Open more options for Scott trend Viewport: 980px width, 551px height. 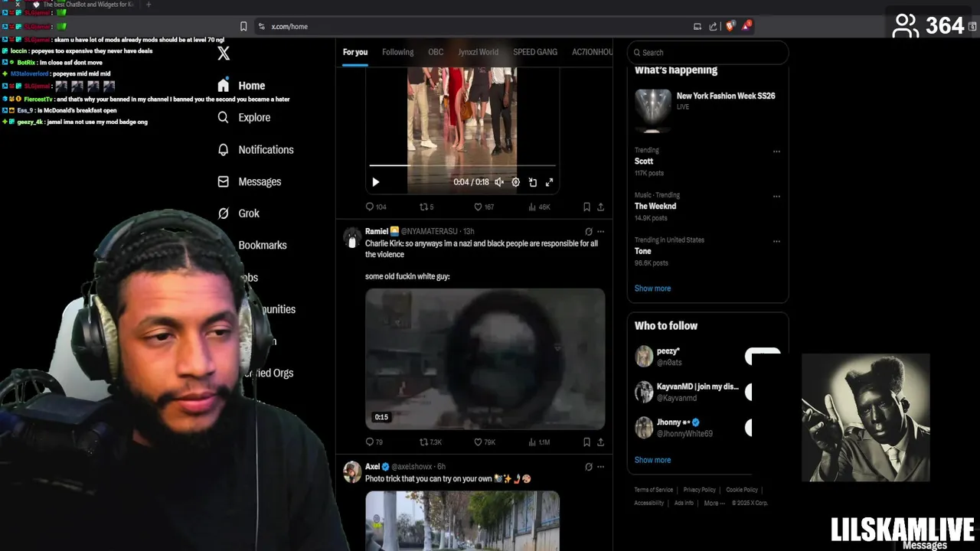[x=776, y=151]
